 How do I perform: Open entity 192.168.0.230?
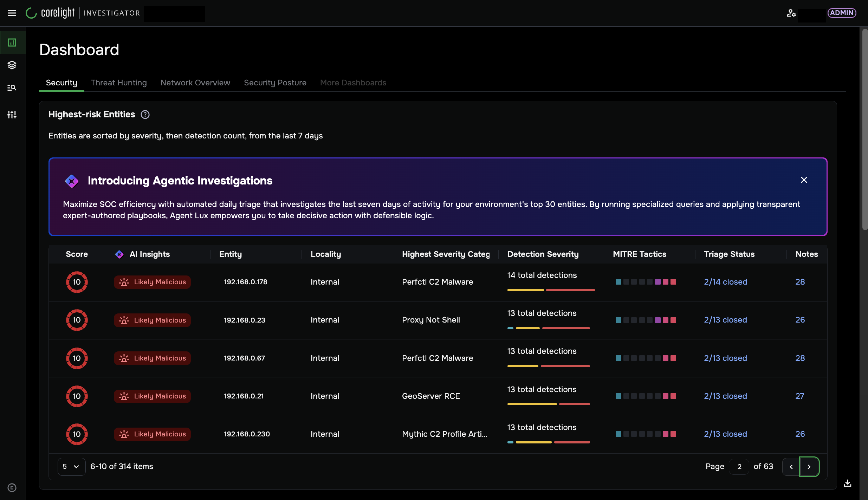click(x=247, y=434)
